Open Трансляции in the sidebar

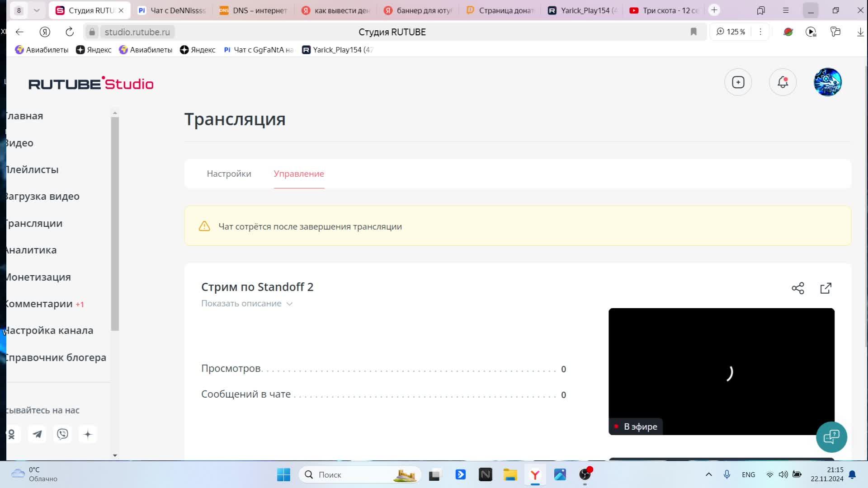point(34,223)
